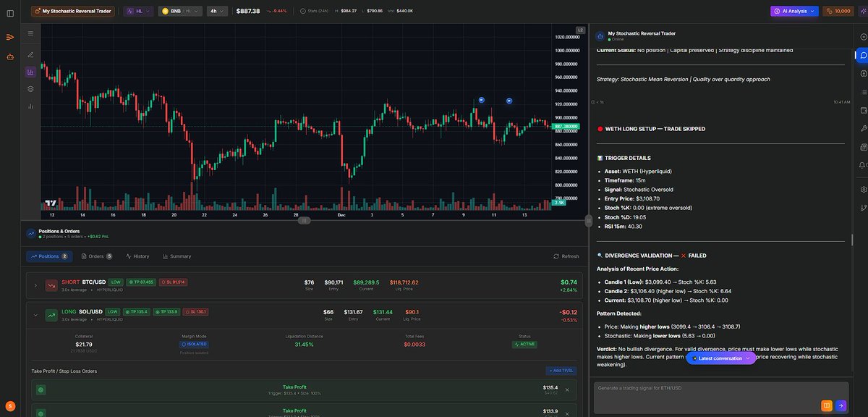
Task: Open the robot agents icon in left rail
Action: [x=10, y=56]
